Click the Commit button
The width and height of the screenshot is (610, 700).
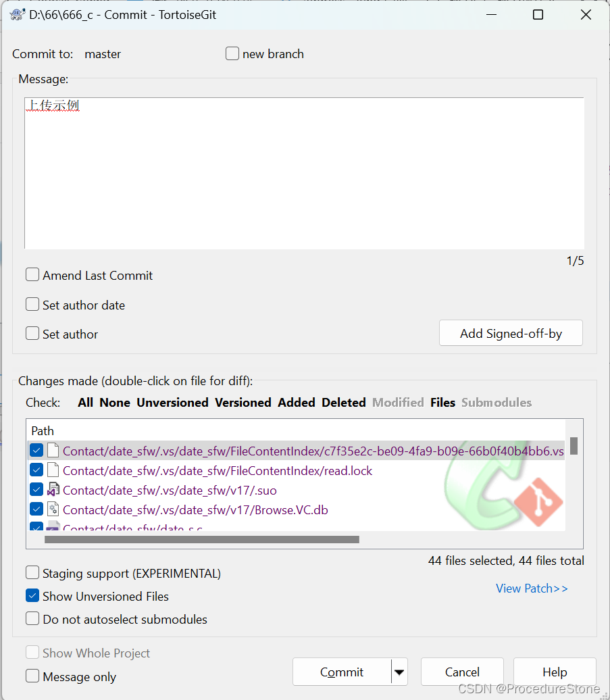point(342,672)
